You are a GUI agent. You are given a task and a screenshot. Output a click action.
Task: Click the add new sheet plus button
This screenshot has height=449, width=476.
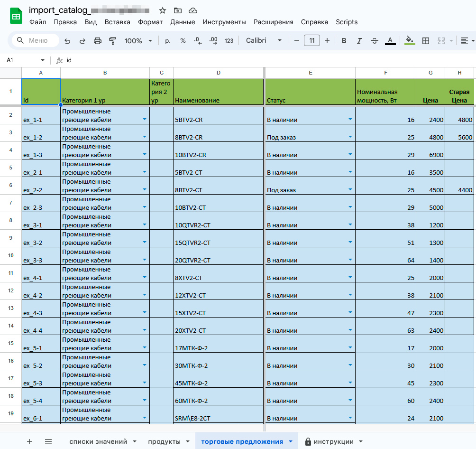click(29, 441)
